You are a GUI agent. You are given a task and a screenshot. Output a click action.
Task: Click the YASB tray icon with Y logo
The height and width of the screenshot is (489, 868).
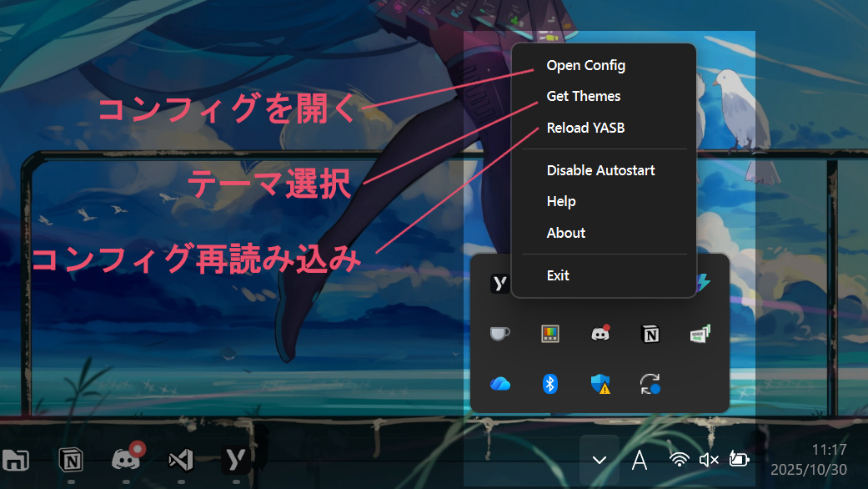[x=499, y=282]
